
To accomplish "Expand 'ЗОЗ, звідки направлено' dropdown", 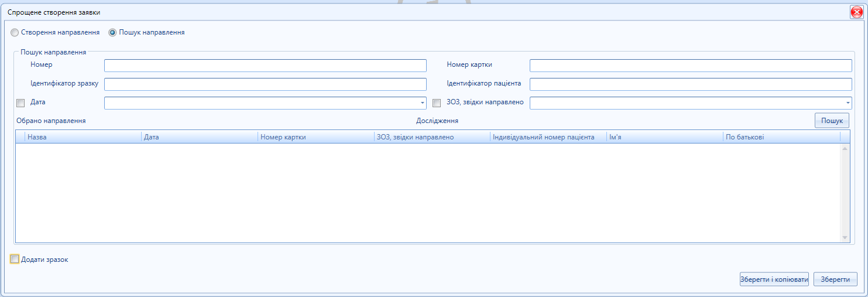I will coord(848,103).
